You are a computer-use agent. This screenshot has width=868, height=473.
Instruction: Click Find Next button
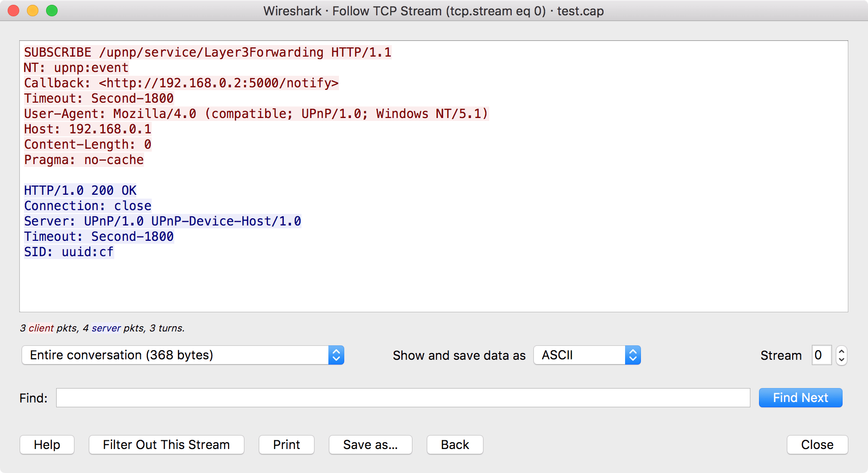800,397
